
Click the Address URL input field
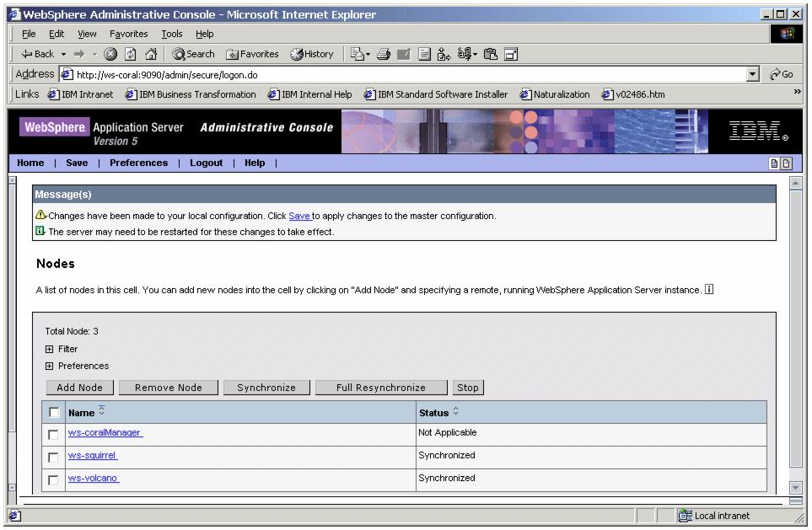tap(404, 74)
